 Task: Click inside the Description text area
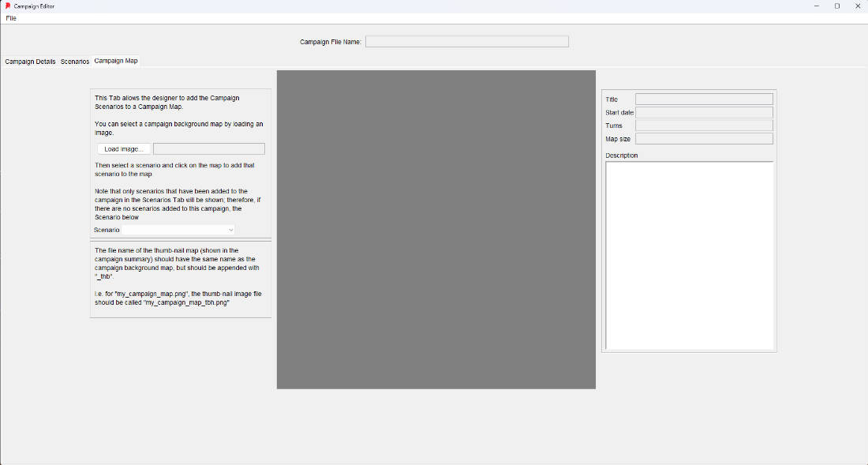tap(689, 256)
